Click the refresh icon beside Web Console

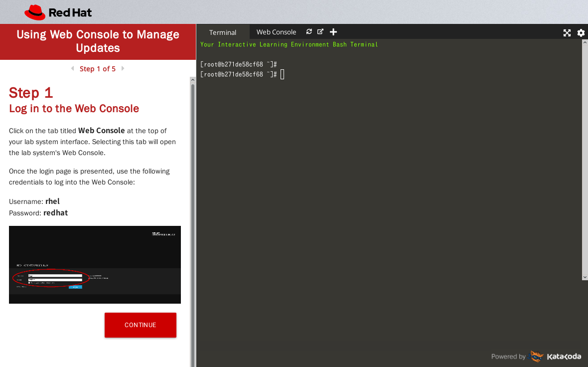click(x=309, y=32)
